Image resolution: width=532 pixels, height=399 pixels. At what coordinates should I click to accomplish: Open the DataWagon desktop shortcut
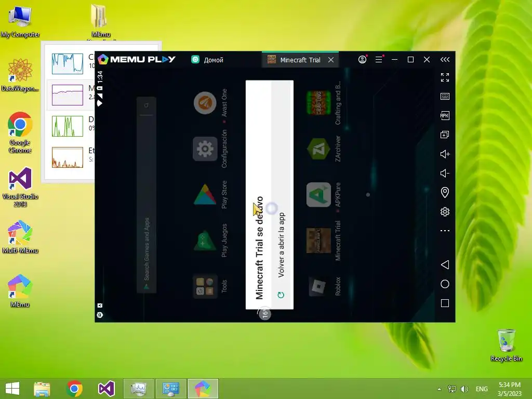point(20,75)
